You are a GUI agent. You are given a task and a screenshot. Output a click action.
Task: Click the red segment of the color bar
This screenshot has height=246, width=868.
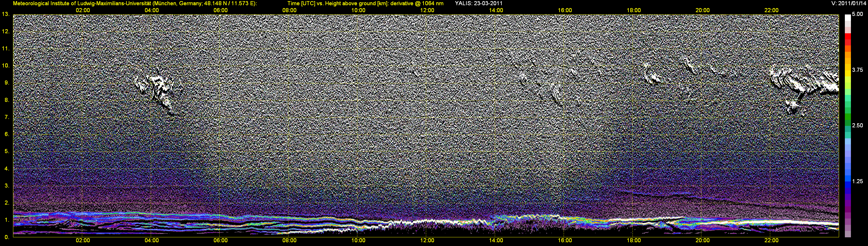tap(847, 36)
